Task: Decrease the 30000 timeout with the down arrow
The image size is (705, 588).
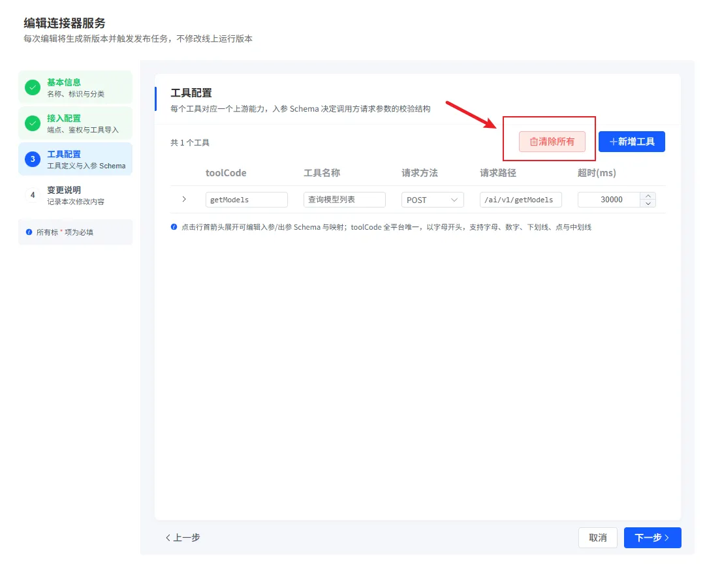Action: (x=648, y=203)
